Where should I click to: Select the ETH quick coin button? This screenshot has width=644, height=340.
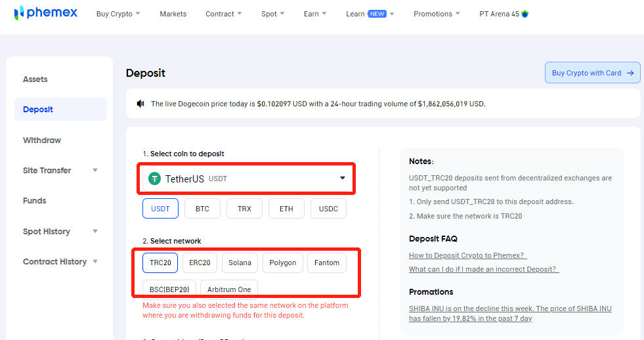286,209
